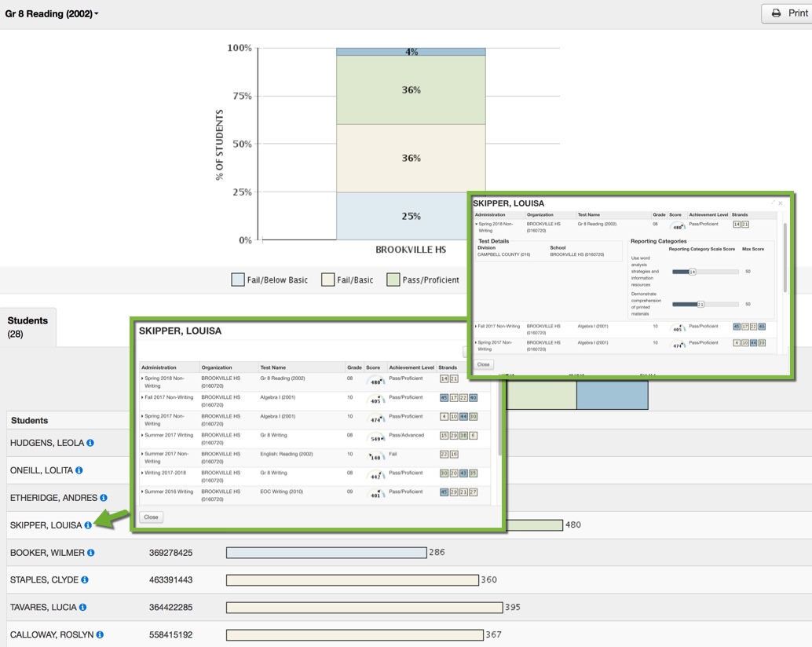Click the printer icon on the Print button
Viewport: 812px width, 647px height.
click(774, 13)
